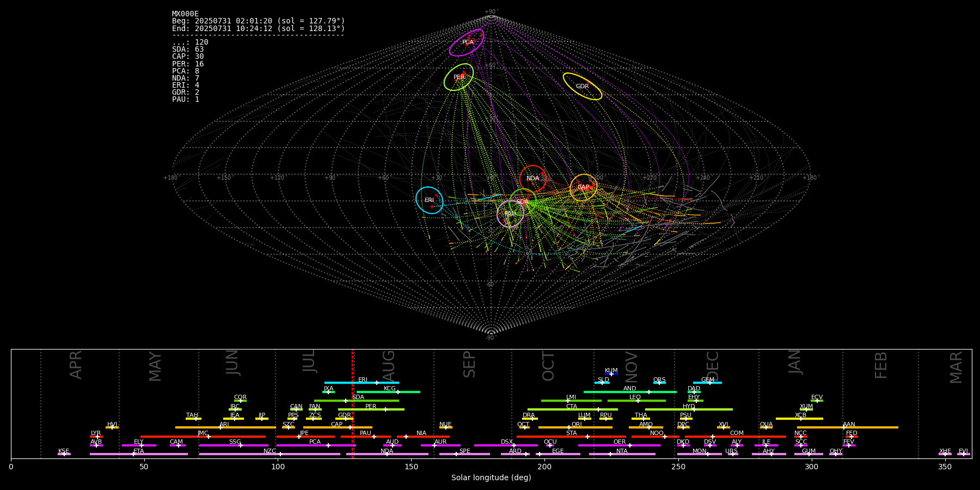Click the MX000E station title text
This screenshot has width=980, height=490.
pyautogui.click(x=185, y=14)
